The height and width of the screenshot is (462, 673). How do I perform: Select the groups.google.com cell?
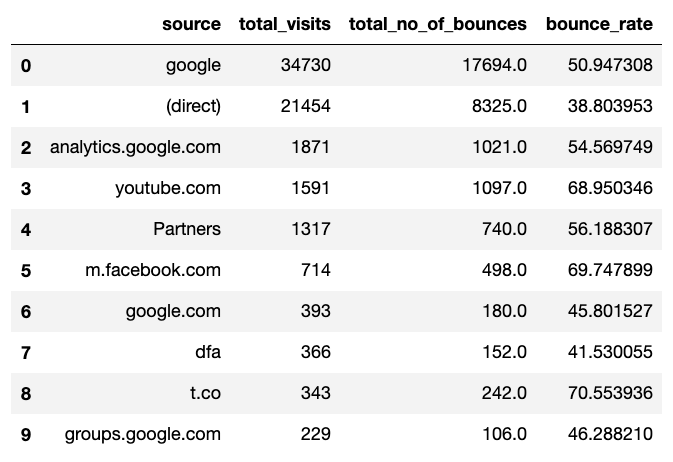pyautogui.click(x=143, y=434)
